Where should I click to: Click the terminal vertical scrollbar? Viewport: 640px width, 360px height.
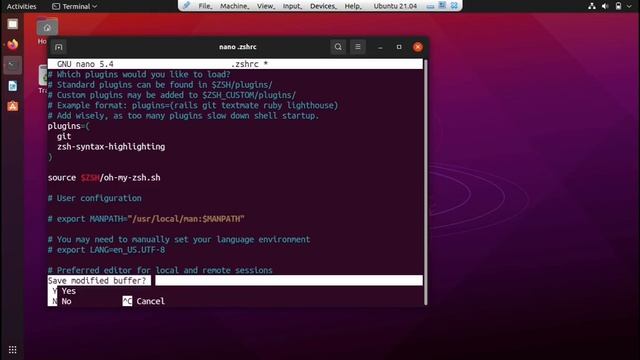click(x=425, y=182)
